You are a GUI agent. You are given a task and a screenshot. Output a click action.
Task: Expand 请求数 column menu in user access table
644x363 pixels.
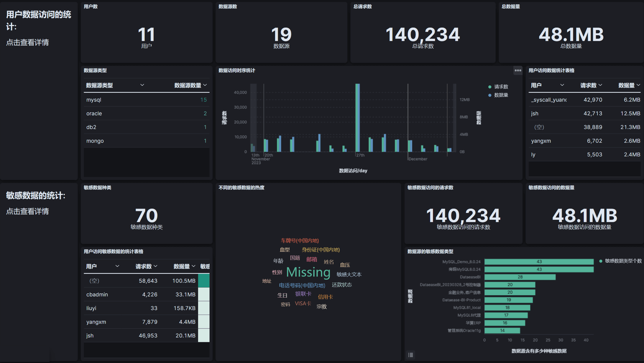coord(600,85)
